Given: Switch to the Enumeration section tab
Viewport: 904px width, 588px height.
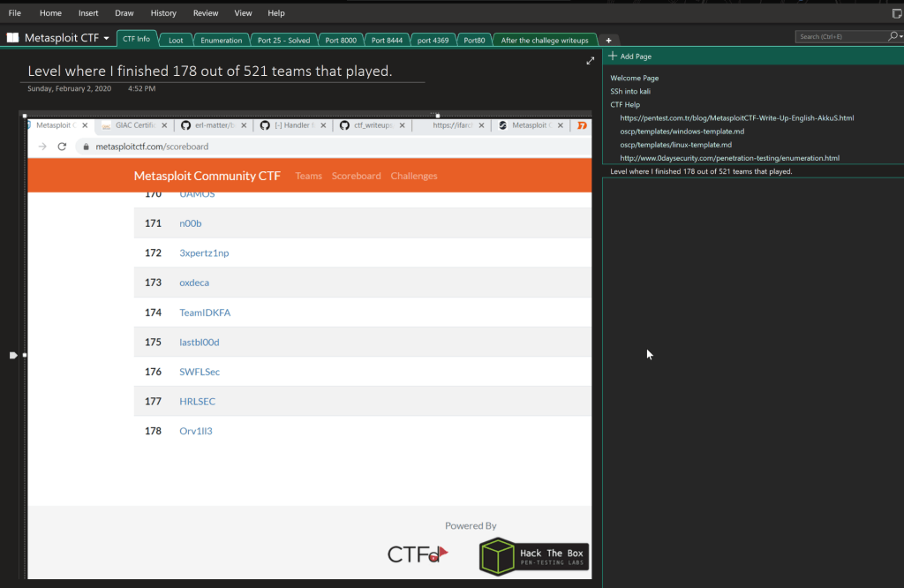Looking at the screenshot, I should (221, 40).
